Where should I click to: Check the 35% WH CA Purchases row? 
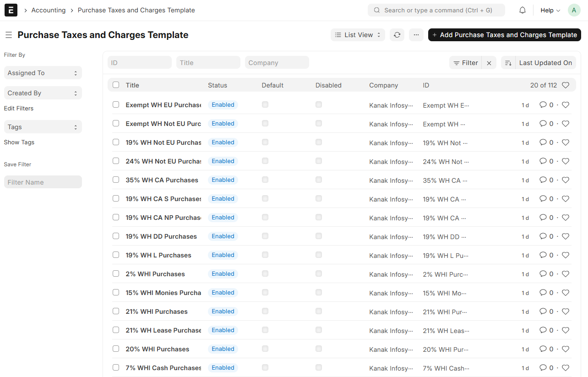(x=116, y=180)
